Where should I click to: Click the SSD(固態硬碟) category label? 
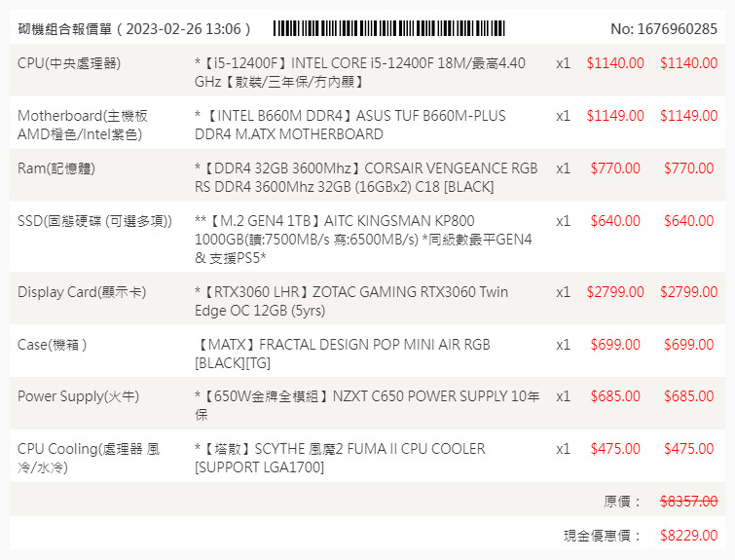tap(94, 221)
